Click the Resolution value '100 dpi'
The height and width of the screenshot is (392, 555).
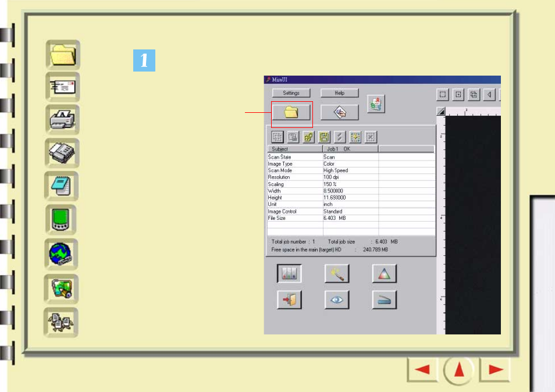click(x=331, y=177)
